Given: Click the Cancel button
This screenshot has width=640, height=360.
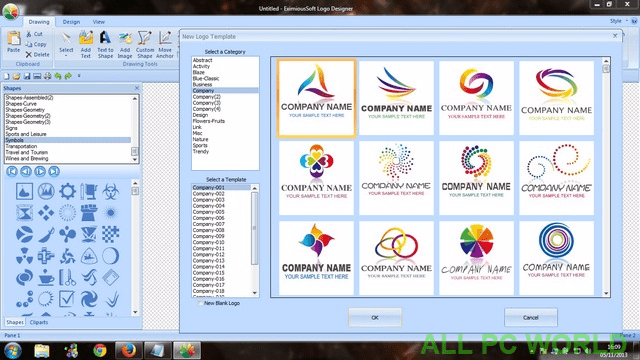Looking at the screenshot, I should pos(530,317).
